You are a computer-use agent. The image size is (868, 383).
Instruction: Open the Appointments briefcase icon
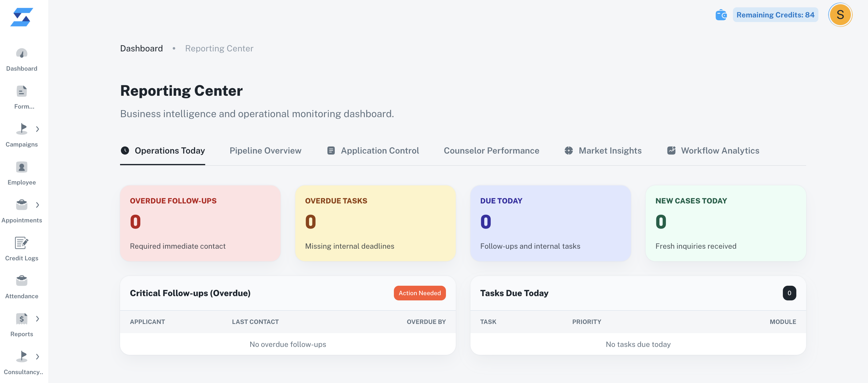[21, 205]
